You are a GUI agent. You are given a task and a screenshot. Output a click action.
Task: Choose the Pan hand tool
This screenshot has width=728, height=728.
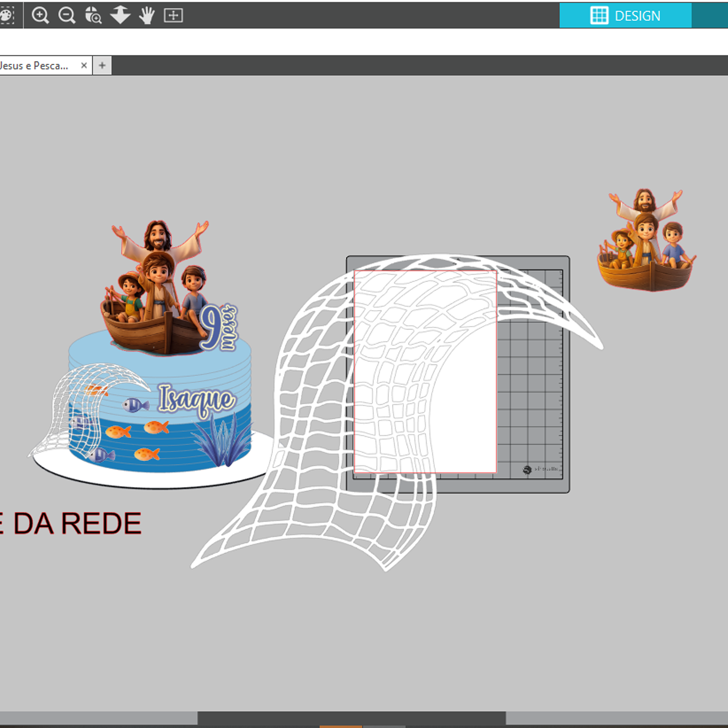[x=147, y=16]
